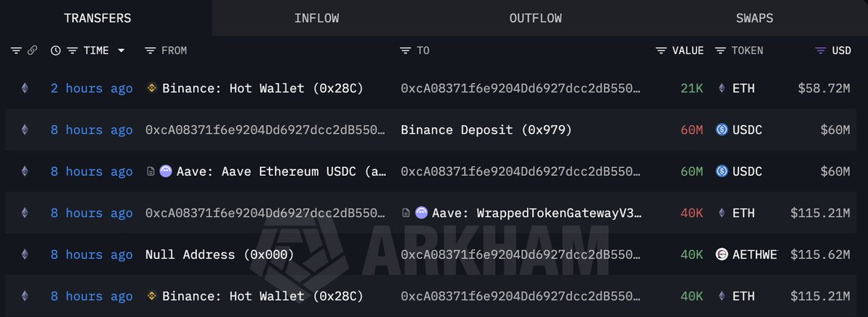The width and height of the screenshot is (868, 317).
Task: Click the chain link icon in header
Action: point(32,51)
